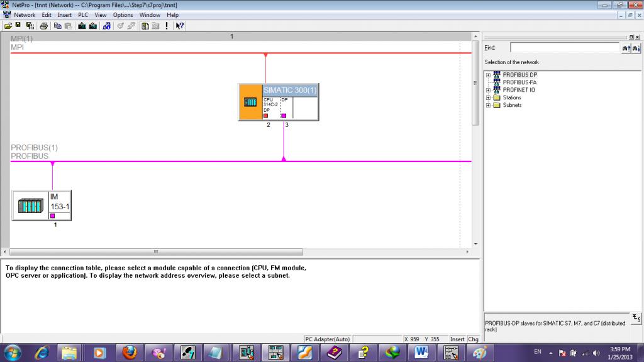Open the PLC menu
The height and width of the screenshot is (362, 644).
point(83,14)
